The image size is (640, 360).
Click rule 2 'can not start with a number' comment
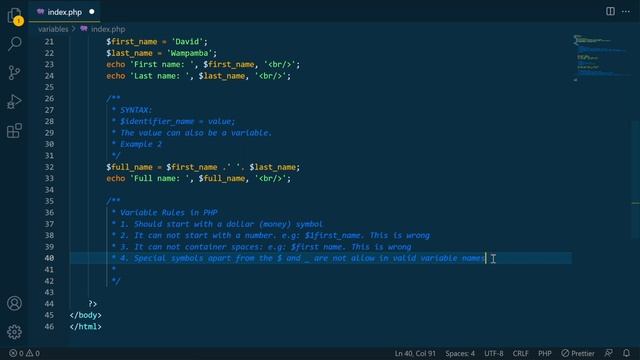270,236
